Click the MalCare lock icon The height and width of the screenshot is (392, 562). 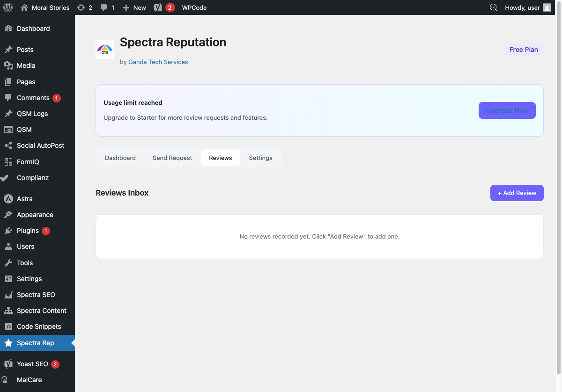coord(5,380)
